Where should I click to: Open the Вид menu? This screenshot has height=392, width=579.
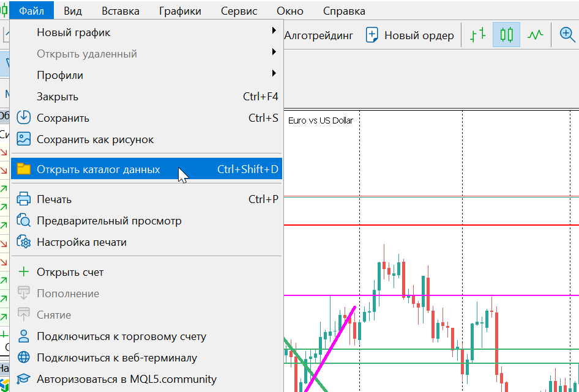[x=73, y=11]
